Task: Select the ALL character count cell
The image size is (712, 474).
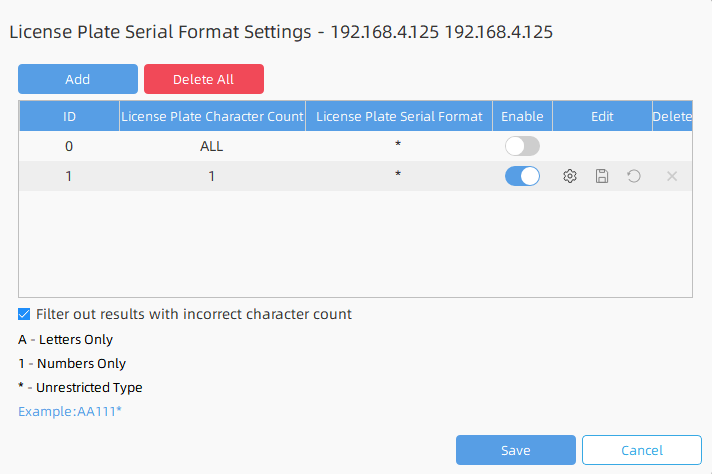Action: tap(212, 146)
